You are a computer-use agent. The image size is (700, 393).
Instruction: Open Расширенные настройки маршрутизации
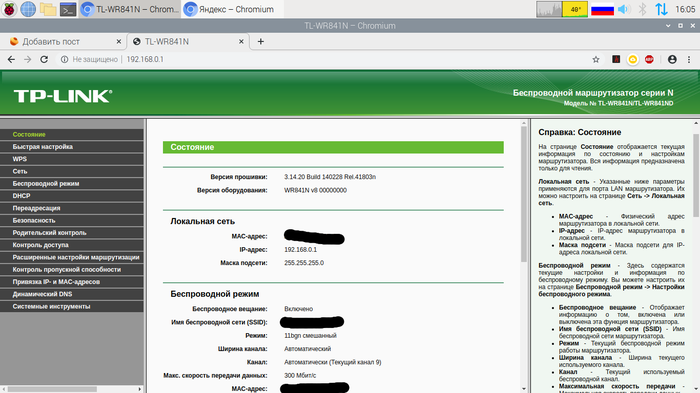71,257
